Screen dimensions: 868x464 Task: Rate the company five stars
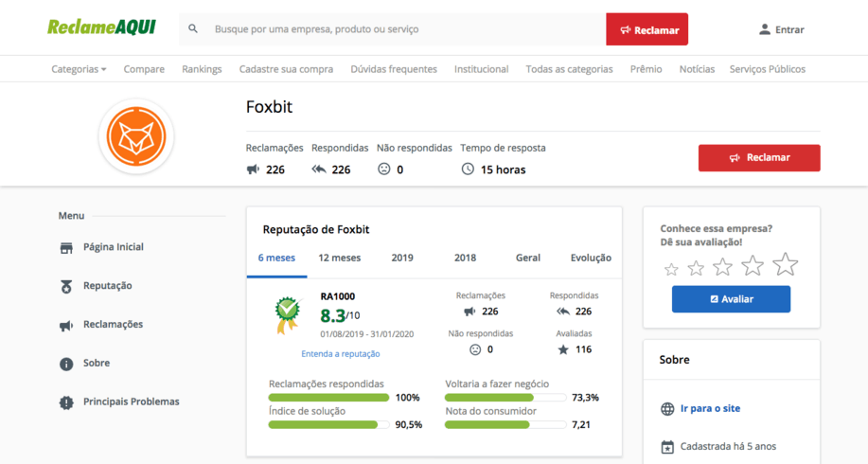pos(786,264)
